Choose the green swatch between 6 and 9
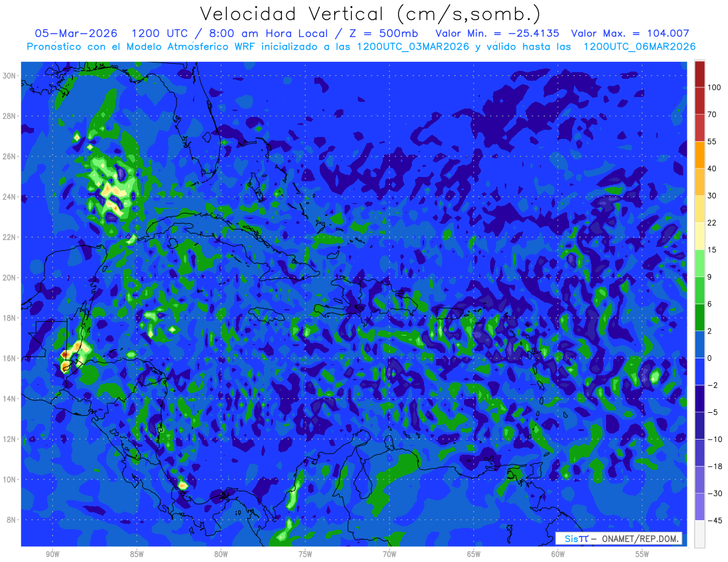Image resolution: width=728 pixels, height=562 pixels. point(699,290)
